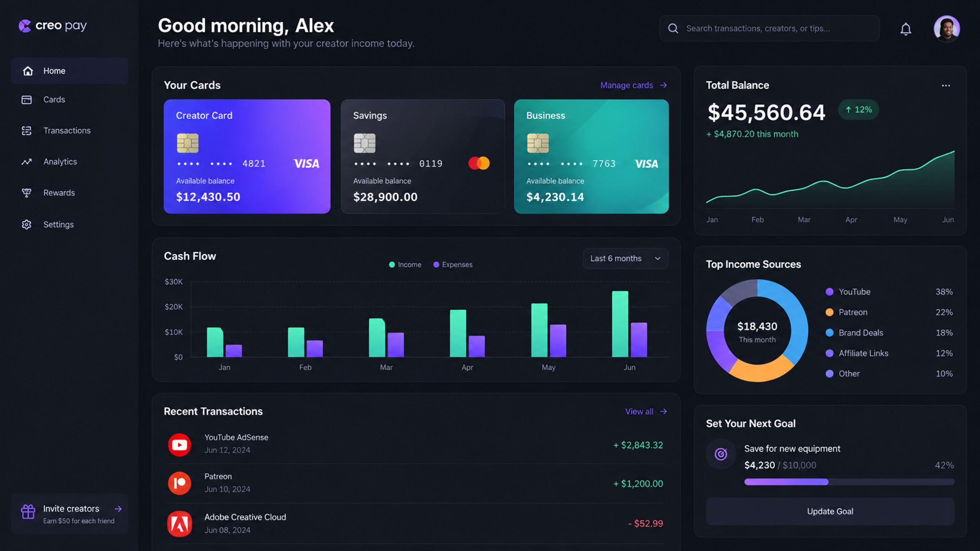Image resolution: width=980 pixels, height=551 pixels.
Task: Click the YouTube AdSense transaction icon
Action: coord(180,445)
